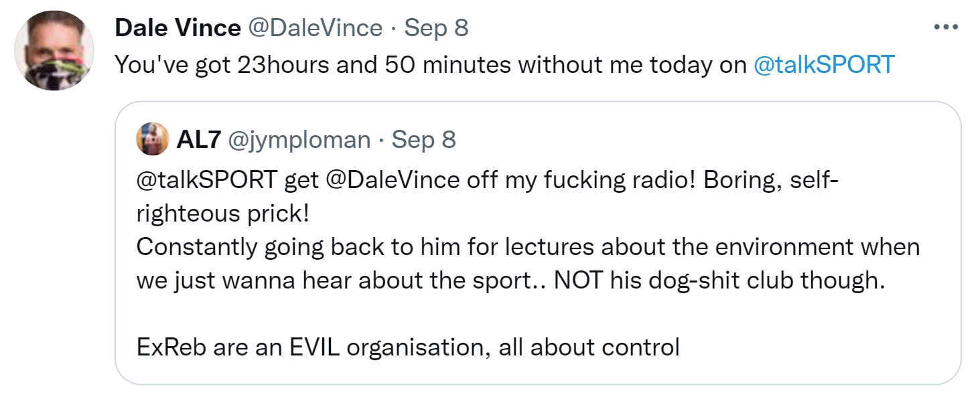
Task: Click the AL7 display name
Action: (197, 139)
